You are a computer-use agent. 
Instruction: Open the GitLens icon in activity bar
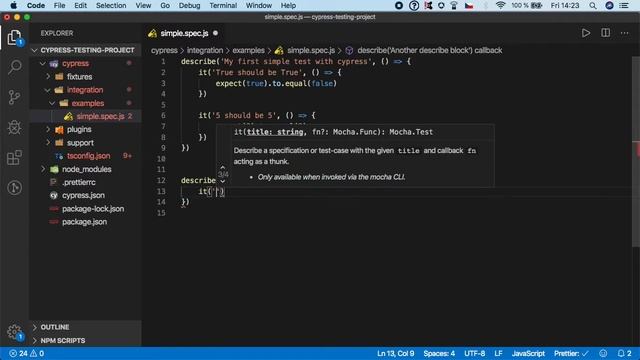click(14, 188)
